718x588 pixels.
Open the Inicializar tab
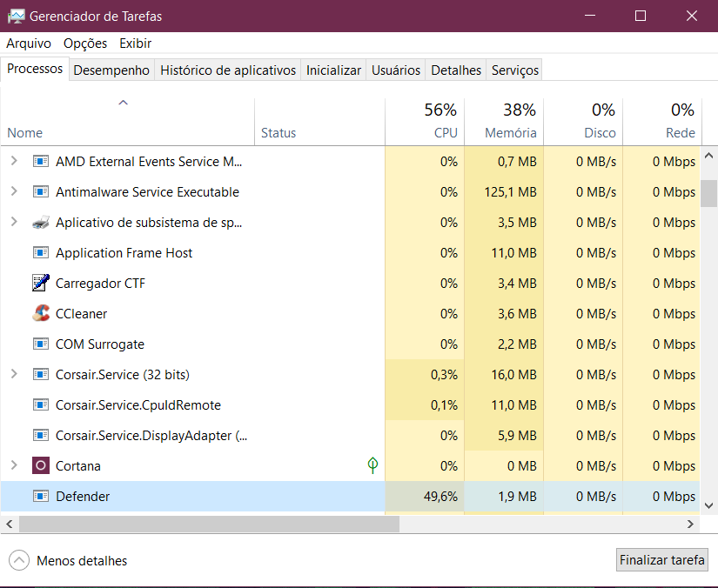pos(333,70)
